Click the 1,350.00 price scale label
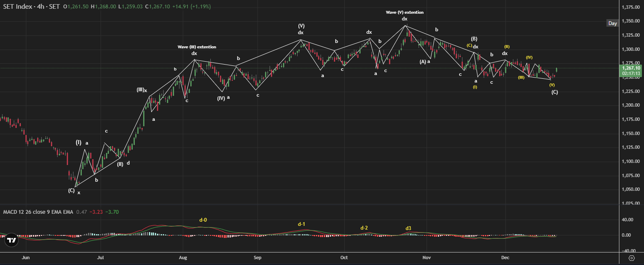Image resolution: width=644 pixels, height=265 pixels. [631, 21]
